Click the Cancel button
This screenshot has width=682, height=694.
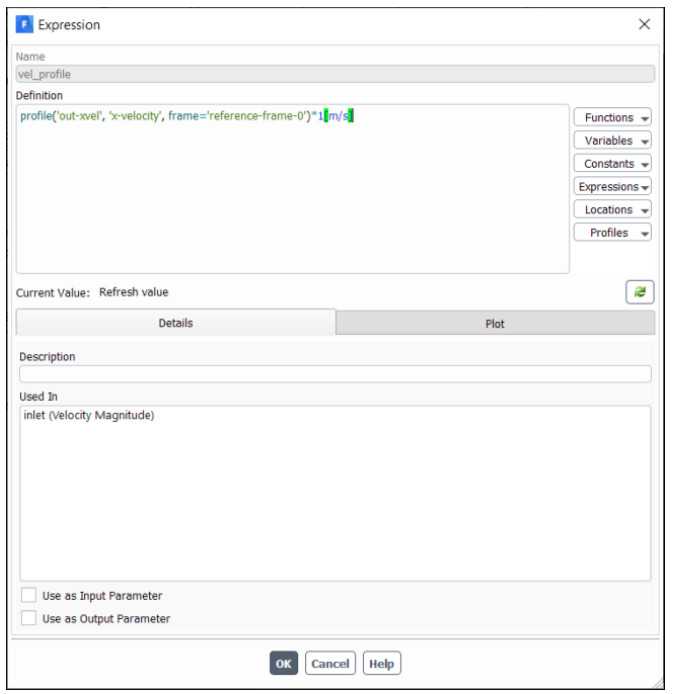coord(330,663)
